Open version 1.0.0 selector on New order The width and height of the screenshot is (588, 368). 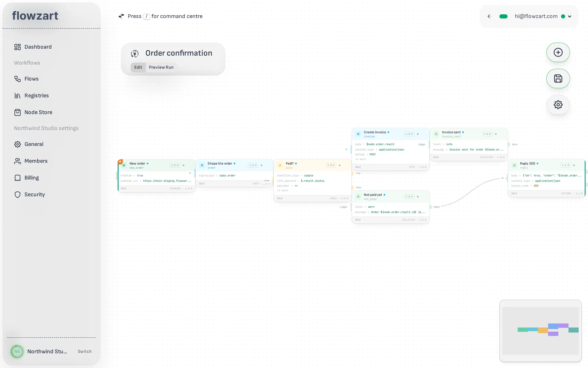tap(175, 165)
